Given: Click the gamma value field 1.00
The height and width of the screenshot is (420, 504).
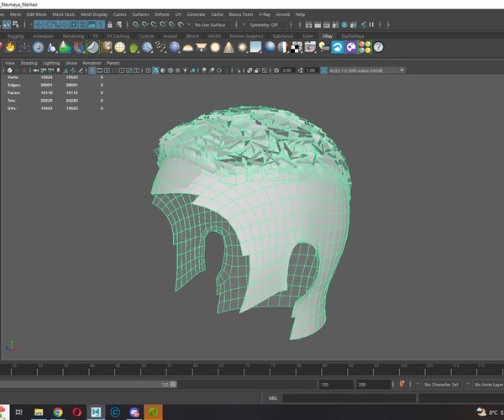Looking at the screenshot, I should [311, 71].
